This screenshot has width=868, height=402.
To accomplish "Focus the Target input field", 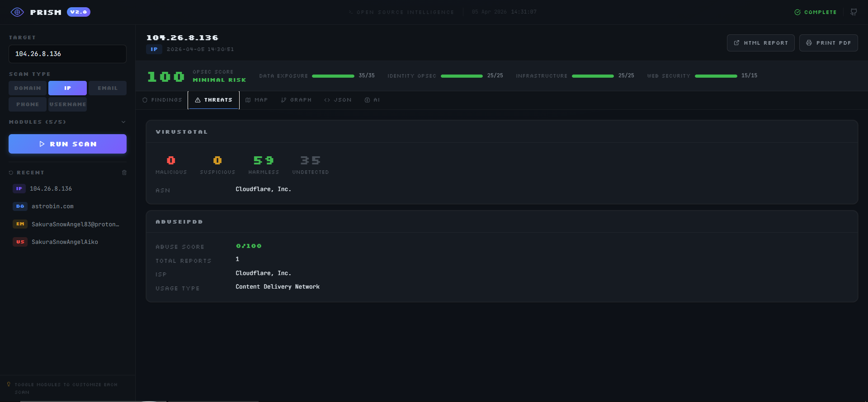I will point(67,54).
